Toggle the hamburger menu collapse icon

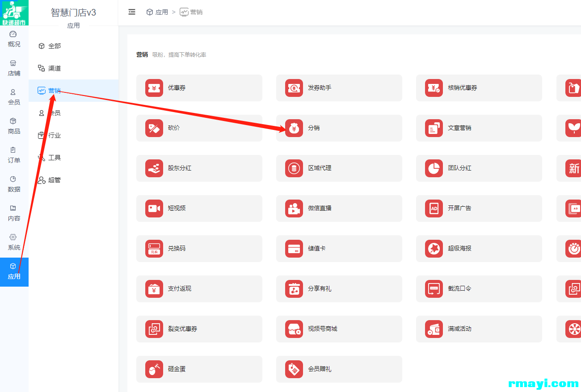pyautogui.click(x=132, y=12)
